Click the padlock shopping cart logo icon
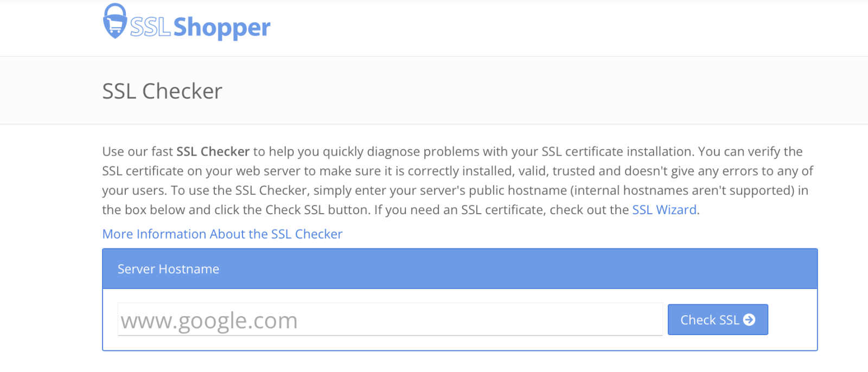 pos(114,22)
